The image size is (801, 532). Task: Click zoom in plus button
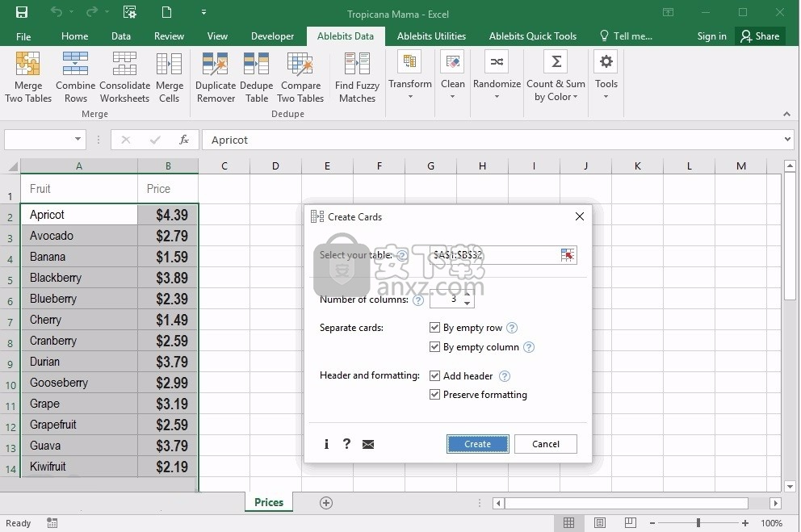click(745, 523)
